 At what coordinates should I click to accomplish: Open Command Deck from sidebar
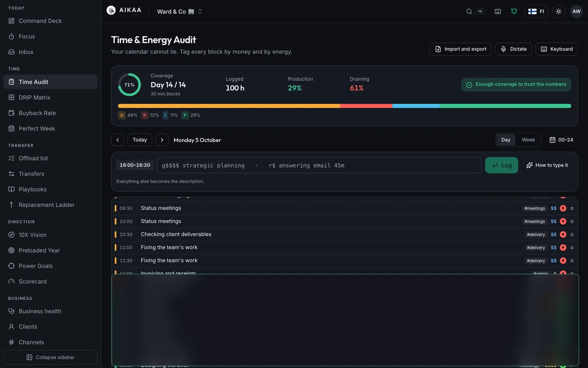coord(50,21)
